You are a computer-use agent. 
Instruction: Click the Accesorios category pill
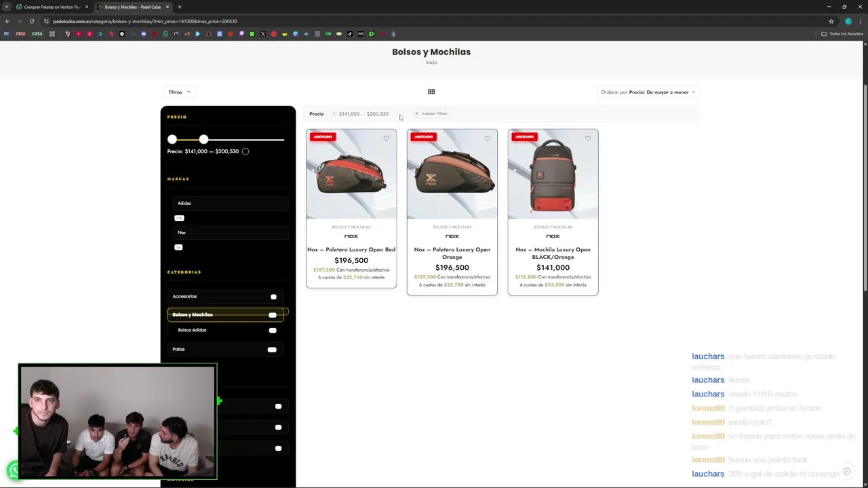tap(273, 297)
